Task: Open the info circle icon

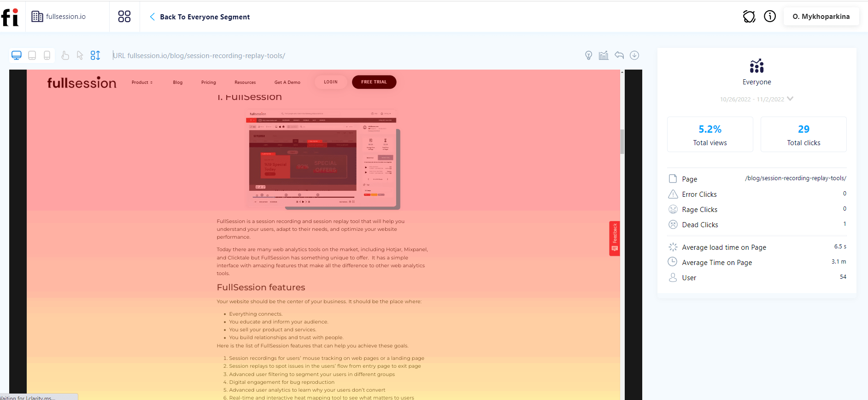Action: click(770, 16)
